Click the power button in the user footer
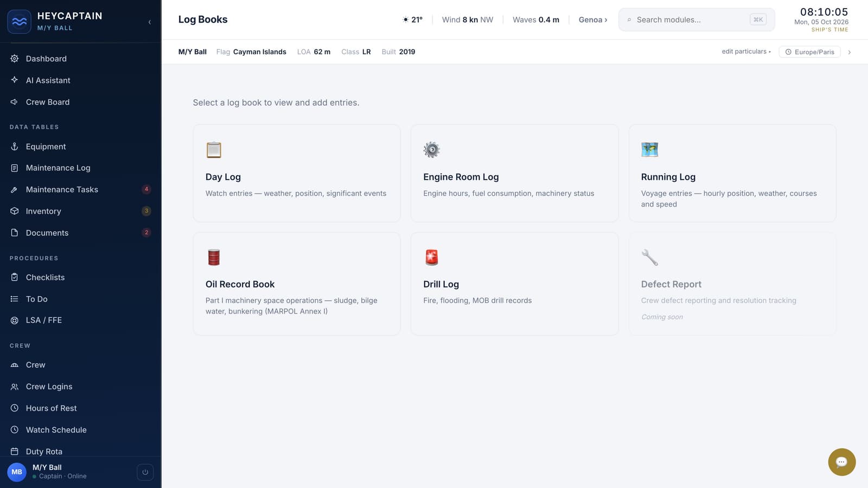The image size is (868, 488). (x=145, y=472)
